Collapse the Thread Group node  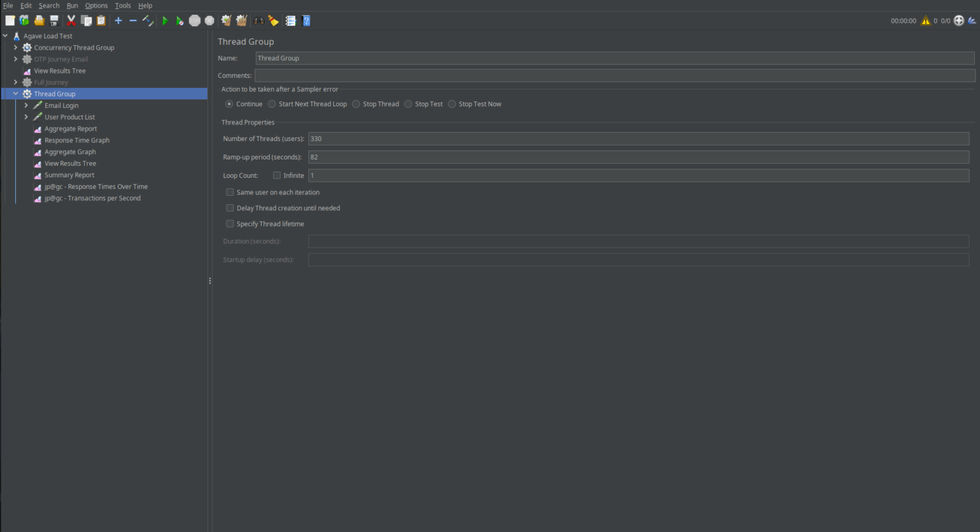pos(15,93)
